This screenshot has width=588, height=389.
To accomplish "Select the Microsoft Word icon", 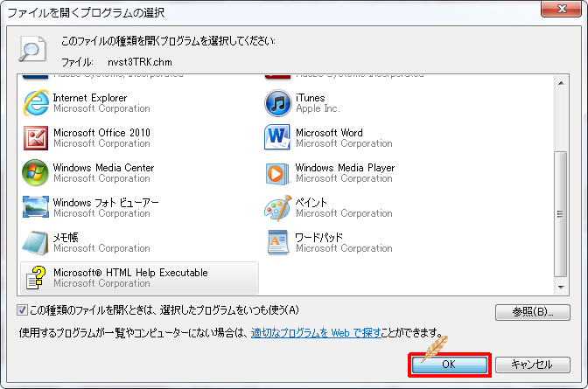I will (277, 137).
